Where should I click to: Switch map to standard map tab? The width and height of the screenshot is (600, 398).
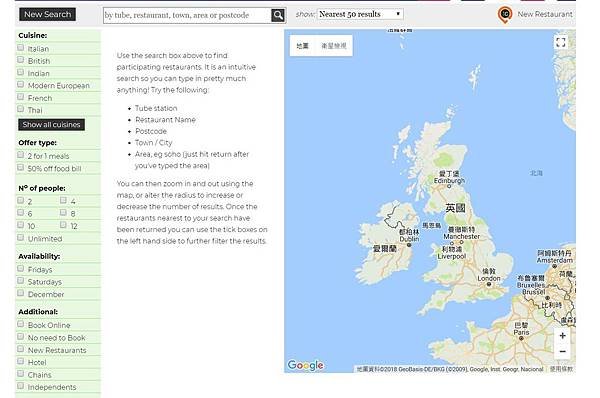coord(302,46)
